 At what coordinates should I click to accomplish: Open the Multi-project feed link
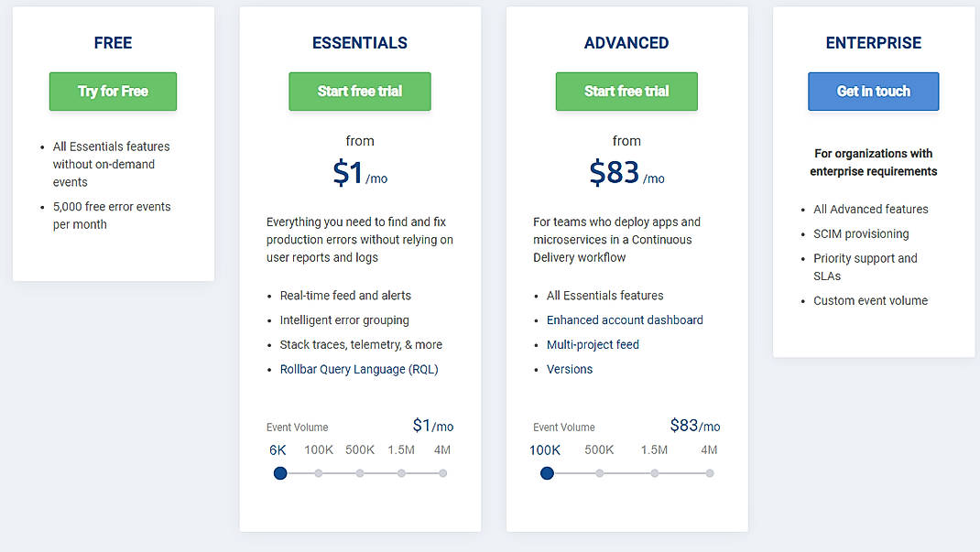[x=593, y=344]
